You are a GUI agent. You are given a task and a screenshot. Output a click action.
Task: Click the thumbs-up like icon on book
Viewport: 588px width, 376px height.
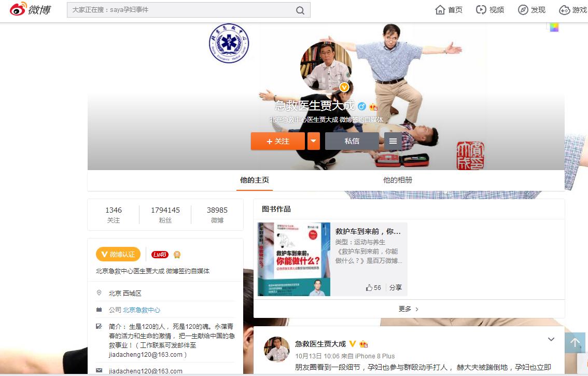pyautogui.click(x=369, y=287)
